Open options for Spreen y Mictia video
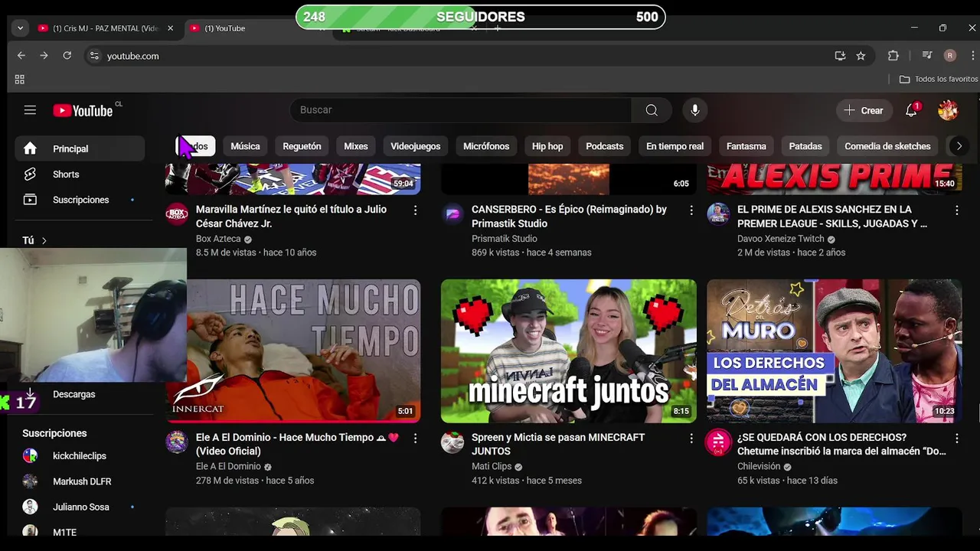The height and width of the screenshot is (551, 980). (x=691, y=438)
